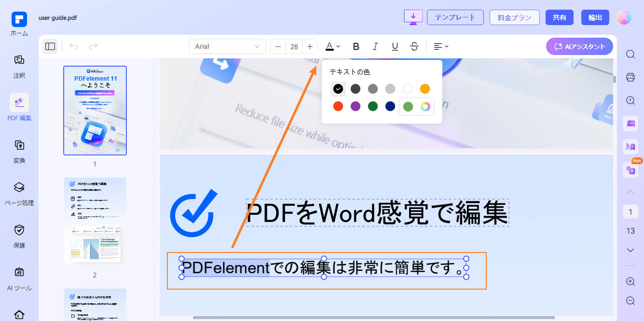Viewport: 644px width, 321px height.
Task: Open the Hot translate icon
Action: (x=630, y=170)
